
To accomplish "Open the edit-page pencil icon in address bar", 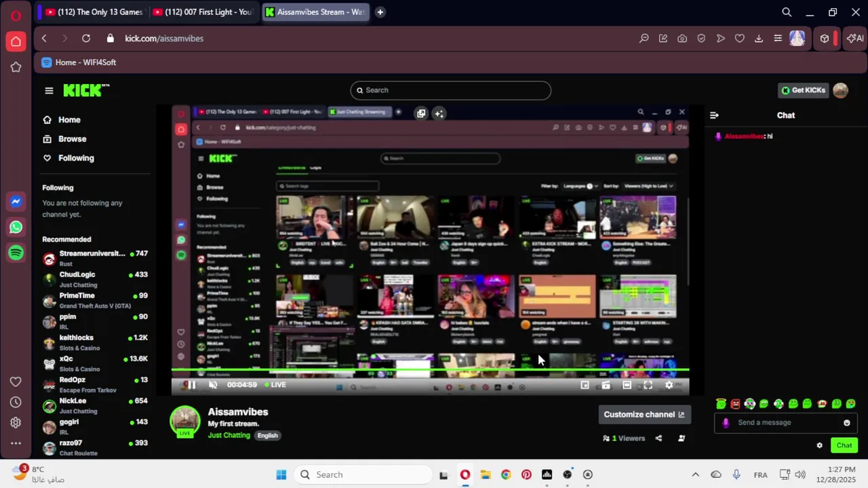I will coord(663,39).
